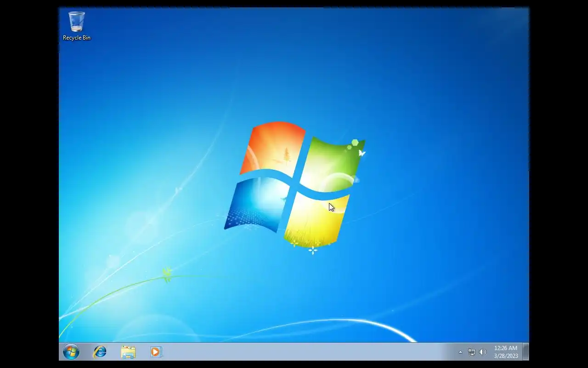588x368 pixels.
Task: Open the volume speaker tray icon
Action: (483, 352)
